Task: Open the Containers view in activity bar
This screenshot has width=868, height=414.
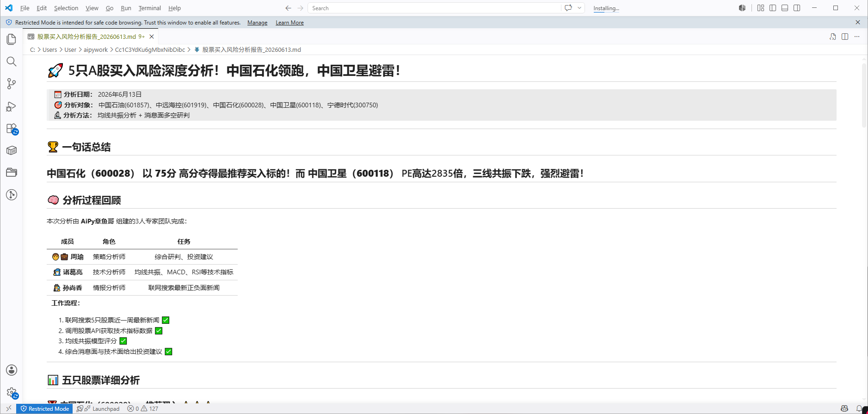Action: click(x=12, y=150)
